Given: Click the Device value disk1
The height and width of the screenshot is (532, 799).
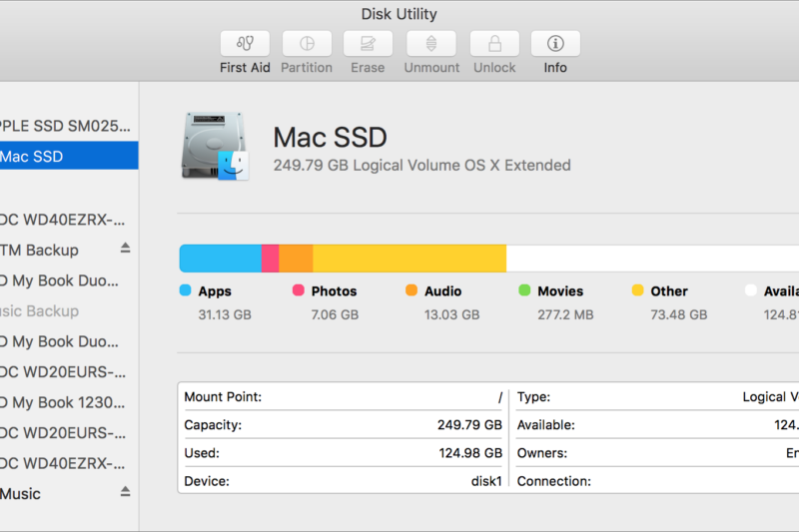Looking at the screenshot, I should [486, 481].
